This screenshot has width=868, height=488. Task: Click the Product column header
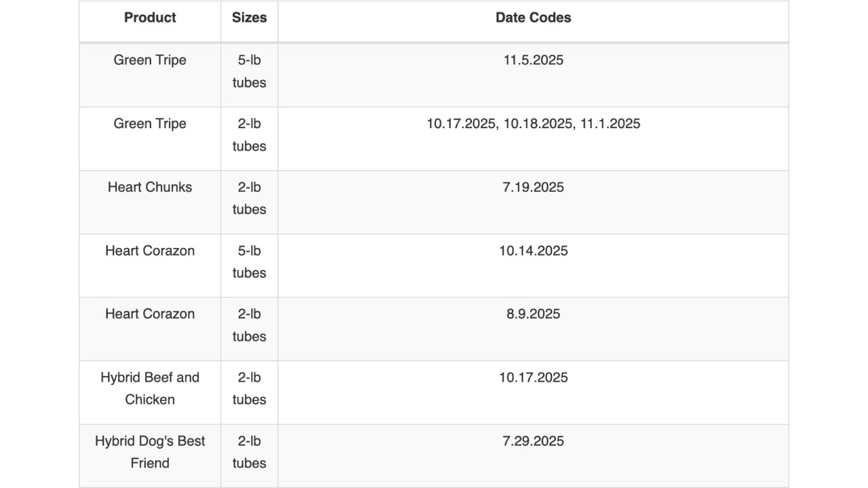click(150, 18)
